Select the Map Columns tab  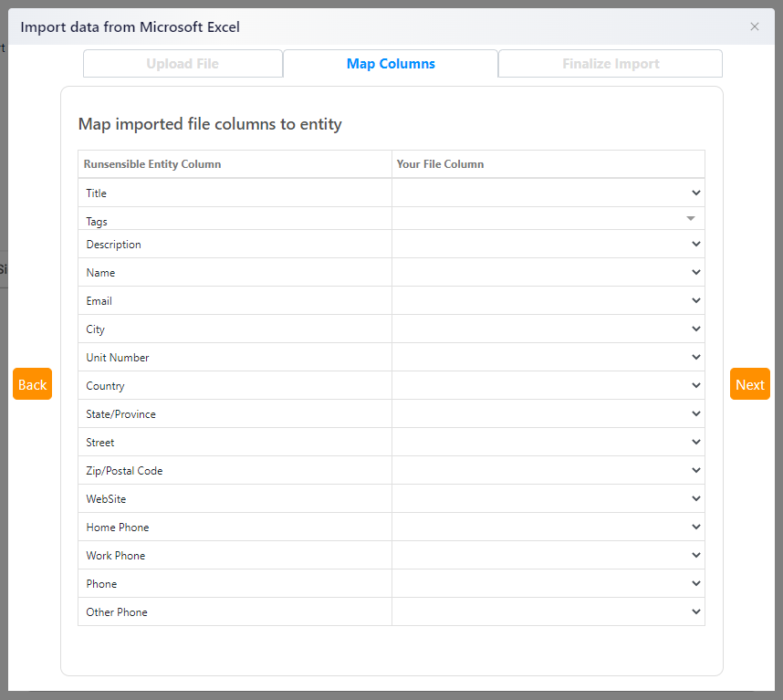(x=391, y=63)
